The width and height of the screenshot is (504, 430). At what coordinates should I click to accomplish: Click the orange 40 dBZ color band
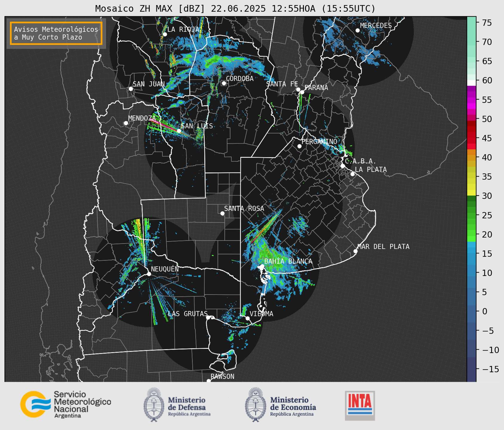click(x=471, y=158)
